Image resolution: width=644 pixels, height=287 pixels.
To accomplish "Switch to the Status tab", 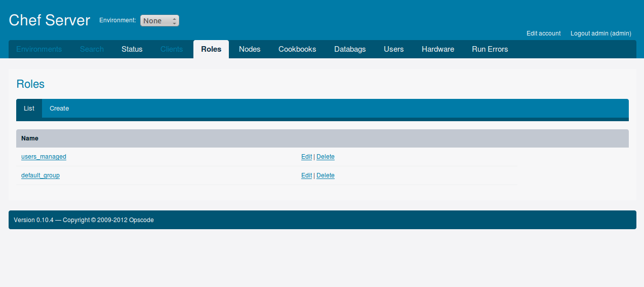I will click(132, 49).
